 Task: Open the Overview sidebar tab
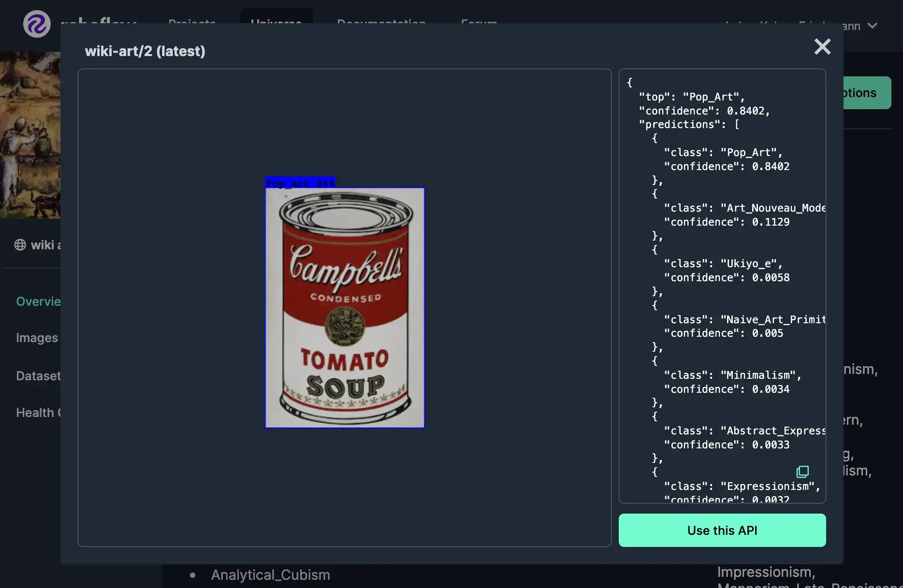point(38,301)
